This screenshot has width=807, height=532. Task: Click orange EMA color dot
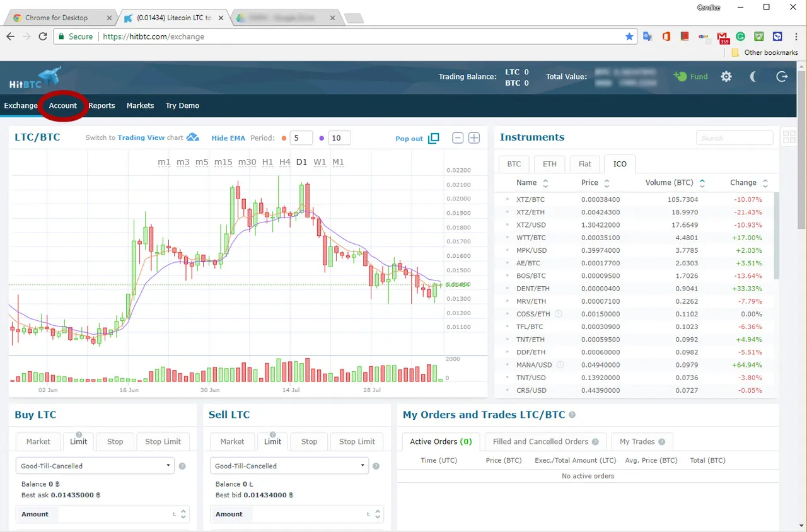click(x=284, y=138)
